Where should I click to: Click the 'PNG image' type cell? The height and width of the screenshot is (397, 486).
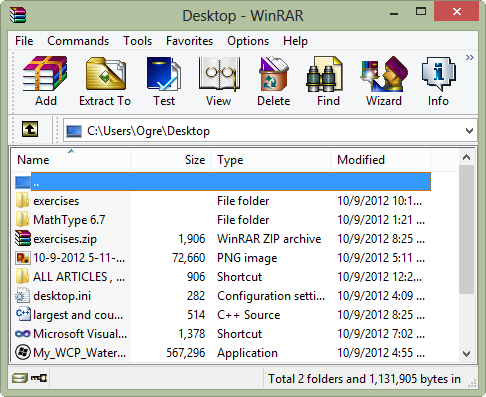click(x=247, y=258)
